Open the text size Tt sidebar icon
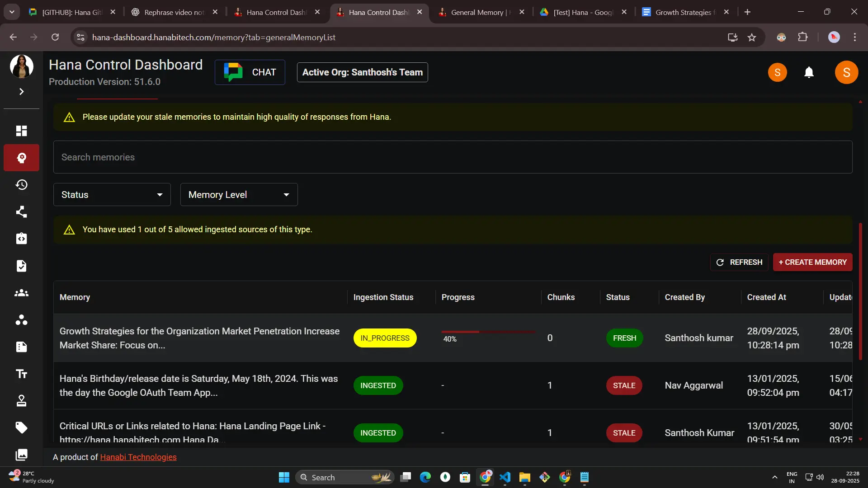 [21, 374]
